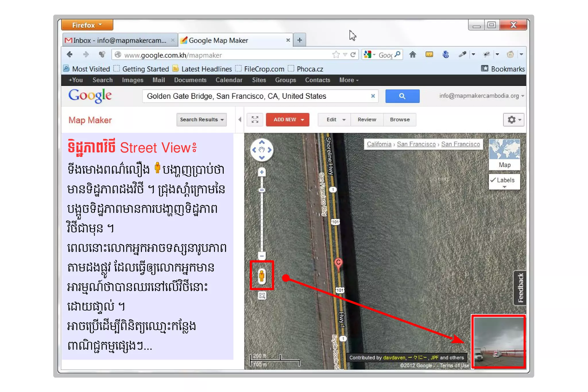Open the ADD NEW dropdown
Image resolution: width=588 pixels, height=392 pixels.
[288, 119]
